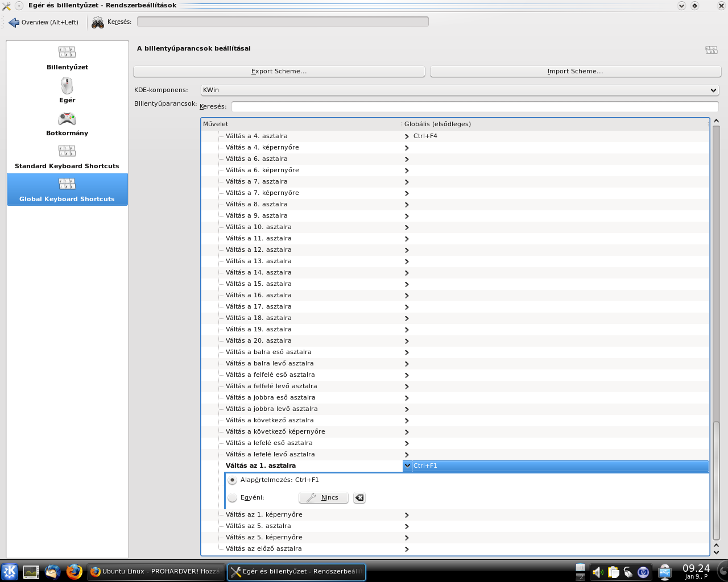Select the row Váltás az 5. asztalra

click(455, 526)
